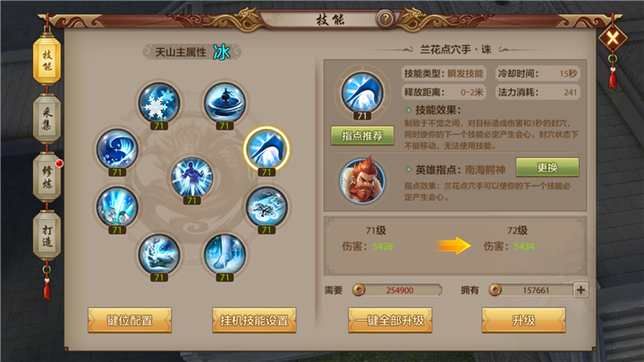This screenshot has height=362, width=644.
Task: Select the center glowing body skill icon
Action: (191, 177)
